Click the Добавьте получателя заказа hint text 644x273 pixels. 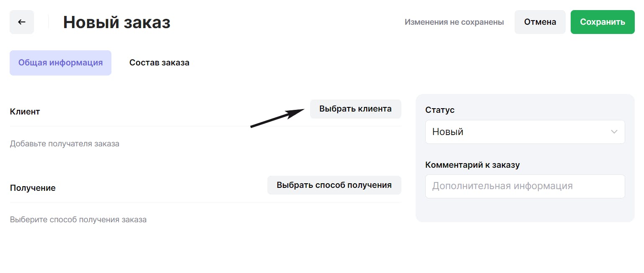click(65, 144)
